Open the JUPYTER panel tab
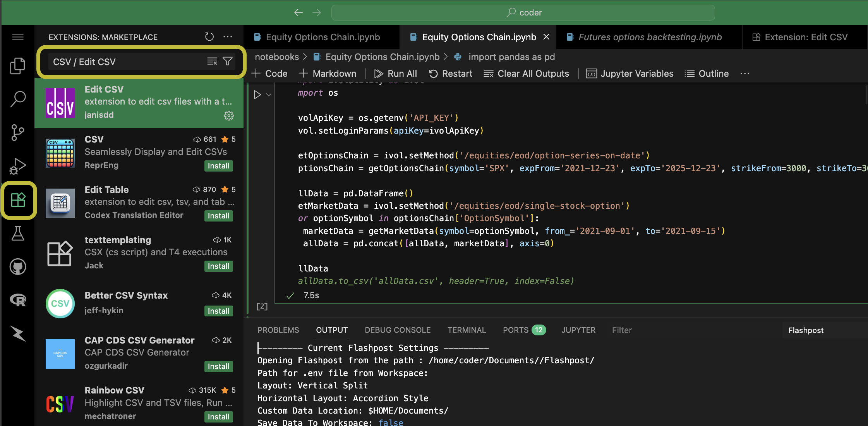Screen dimensions: 868x426 [x=578, y=330]
